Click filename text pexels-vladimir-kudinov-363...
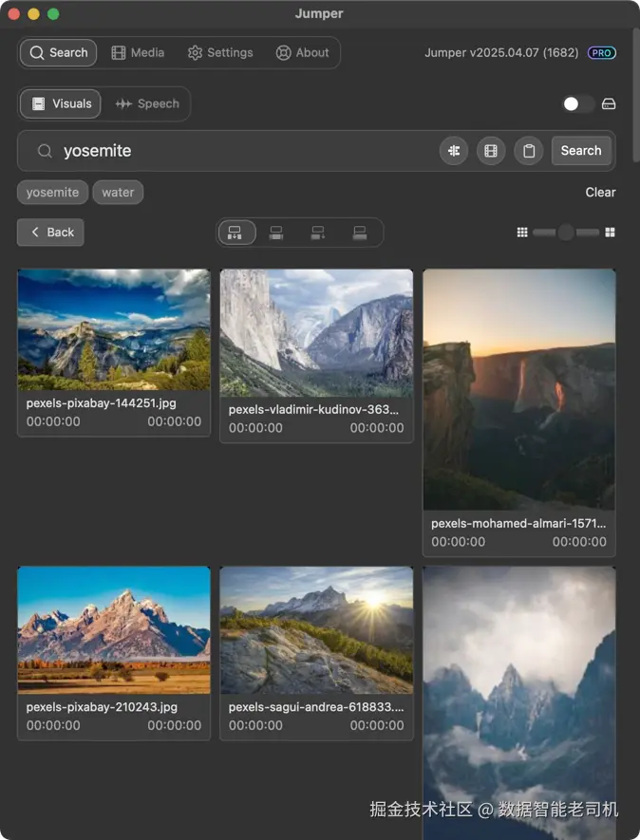Screen dimensions: 640x840 [313, 410]
